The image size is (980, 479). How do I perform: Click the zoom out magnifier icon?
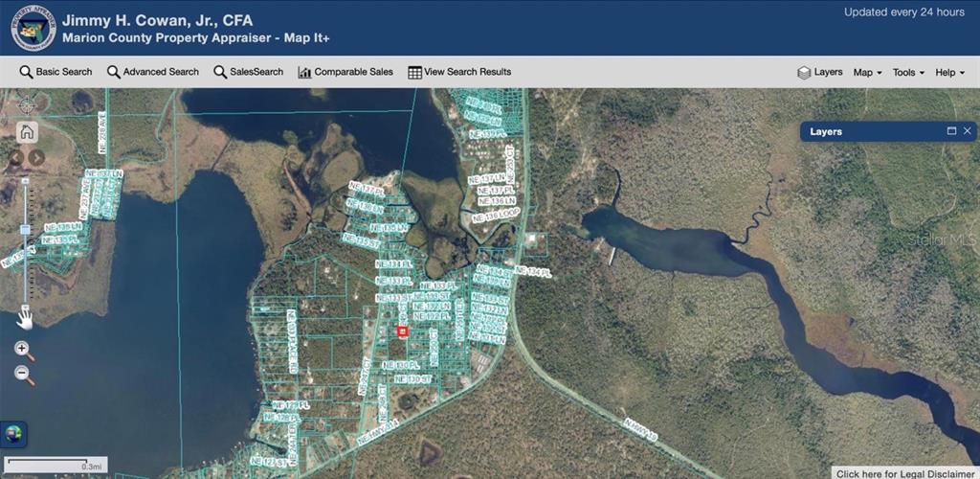point(24,376)
